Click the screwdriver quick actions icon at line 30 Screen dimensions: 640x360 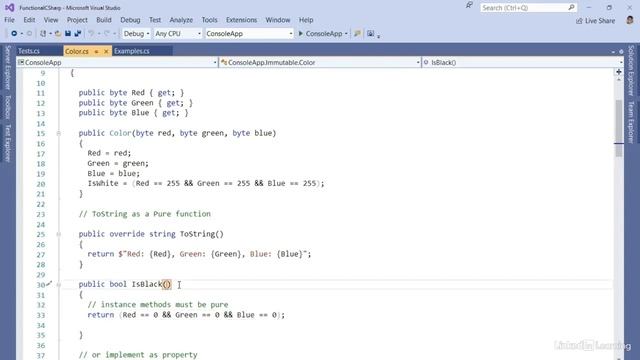click(x=49, y=283)
